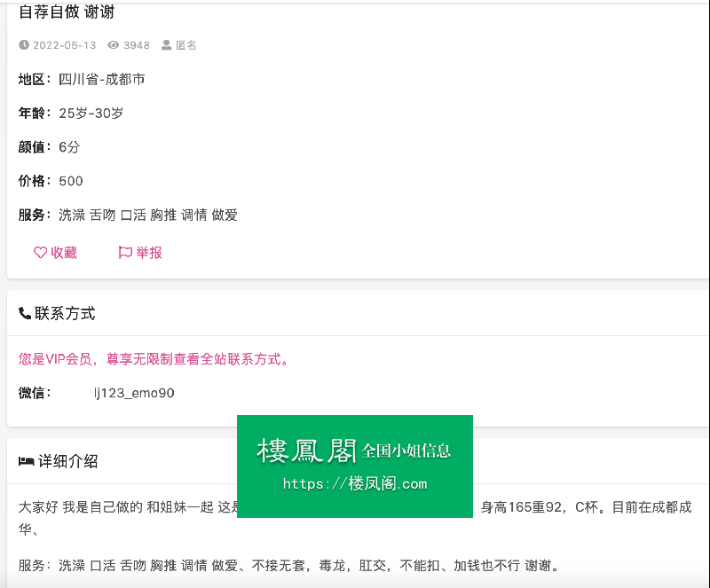Click the anonymous user avatar icon
The image size is (710, 588).
point(167,45)
